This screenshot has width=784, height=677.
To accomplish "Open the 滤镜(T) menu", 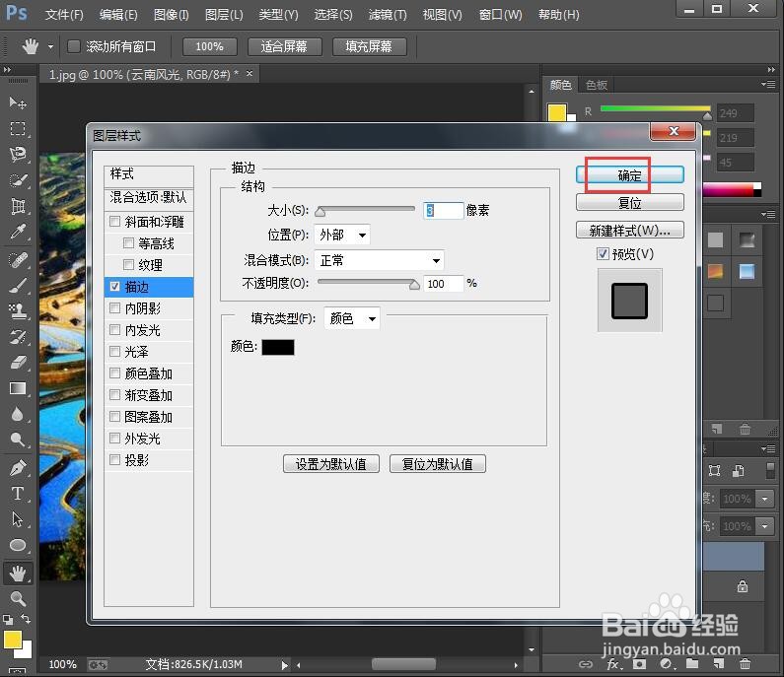I will pyautogui.click(x=388, y=15).
